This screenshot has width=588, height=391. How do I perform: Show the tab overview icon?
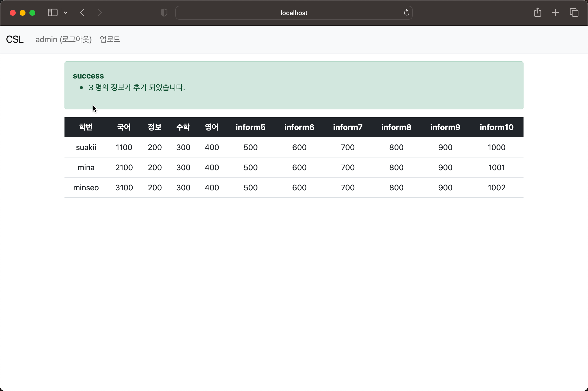coord(574,13)
